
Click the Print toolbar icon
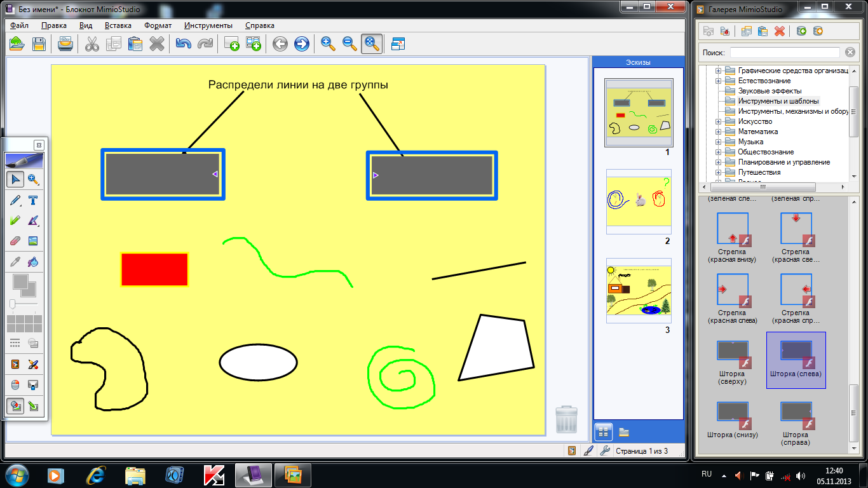pos(65,44)
